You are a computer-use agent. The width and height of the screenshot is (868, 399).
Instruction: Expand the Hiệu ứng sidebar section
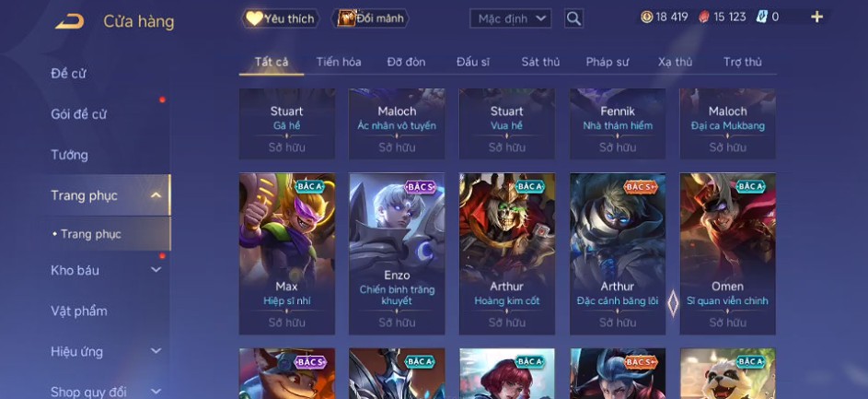tap(156, 351)
